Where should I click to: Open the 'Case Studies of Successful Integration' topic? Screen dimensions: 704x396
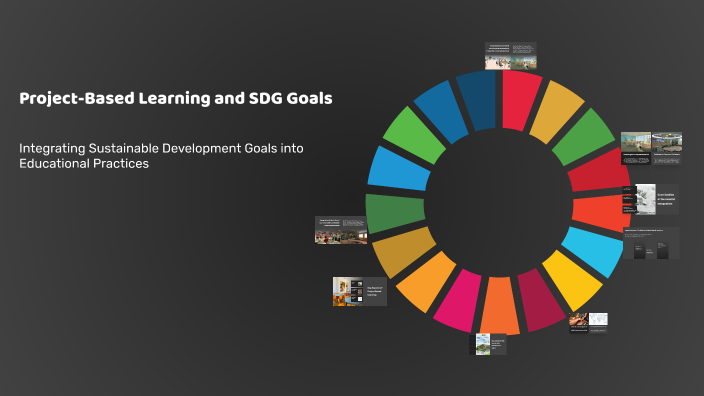coord(650,199)
